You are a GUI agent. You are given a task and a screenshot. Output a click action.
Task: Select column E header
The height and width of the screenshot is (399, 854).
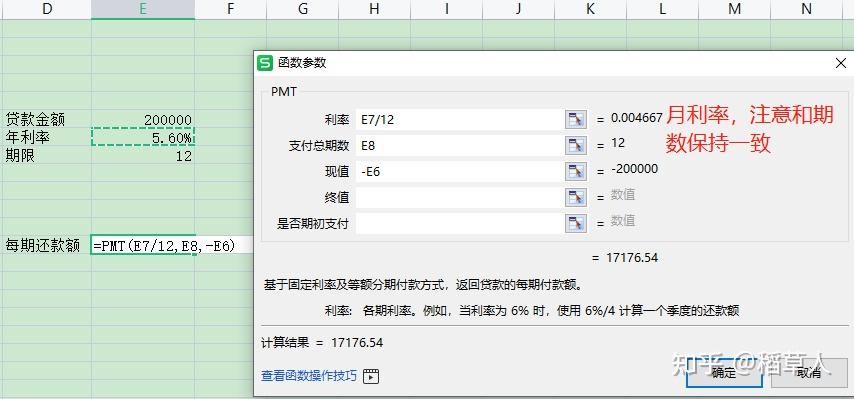[143, 9]
